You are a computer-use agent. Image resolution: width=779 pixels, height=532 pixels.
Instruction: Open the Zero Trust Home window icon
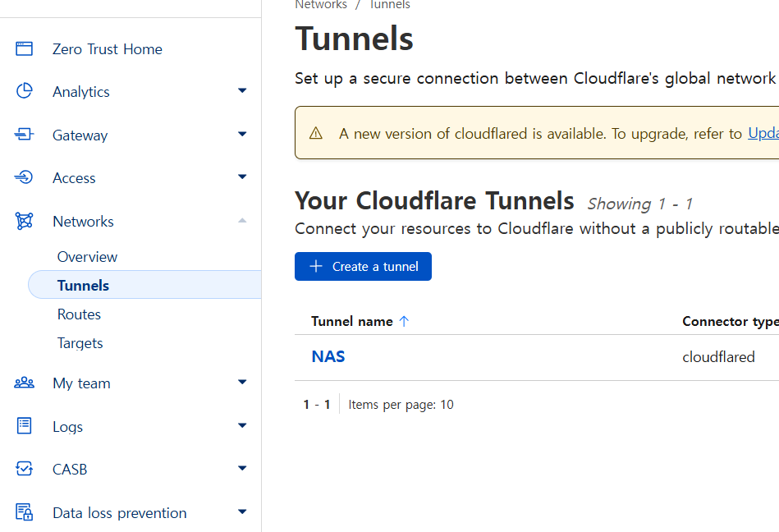[24, 48]
